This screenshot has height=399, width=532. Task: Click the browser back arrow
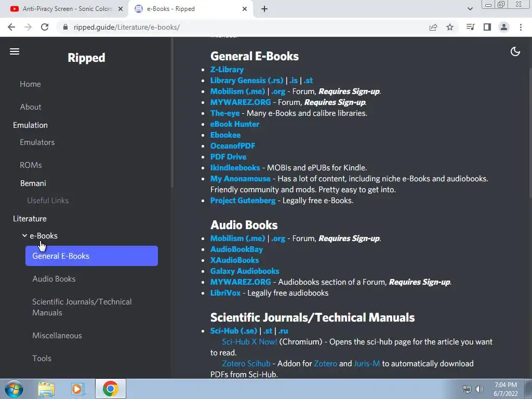click(11, 27)
